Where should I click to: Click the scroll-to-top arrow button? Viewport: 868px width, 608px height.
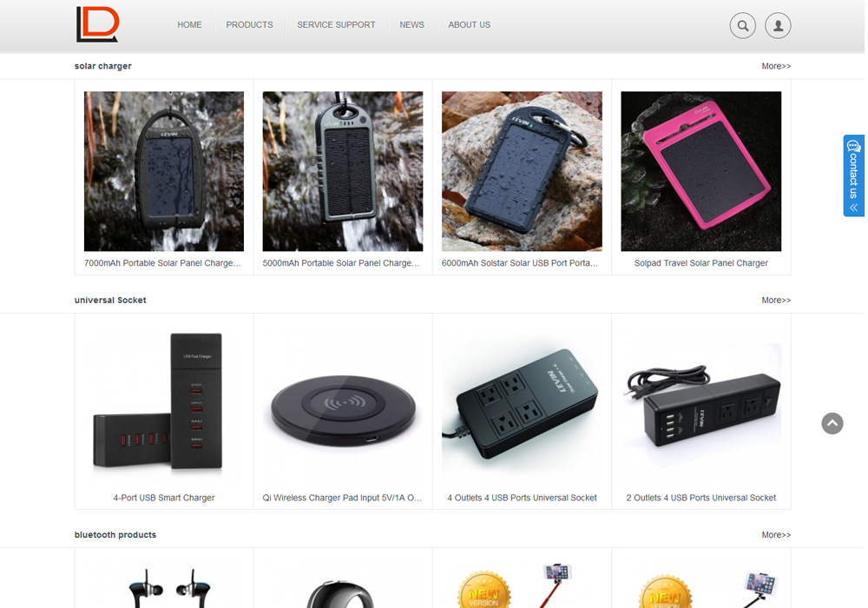coord(832,424)
